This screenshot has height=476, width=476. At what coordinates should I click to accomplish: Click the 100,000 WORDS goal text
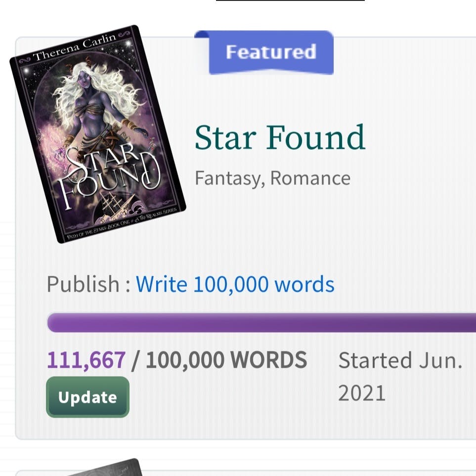(226, 360)
